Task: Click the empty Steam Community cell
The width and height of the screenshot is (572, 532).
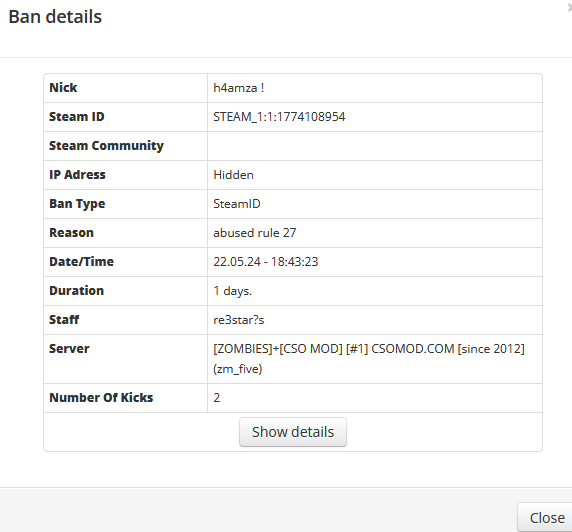Action: point(375,146)
